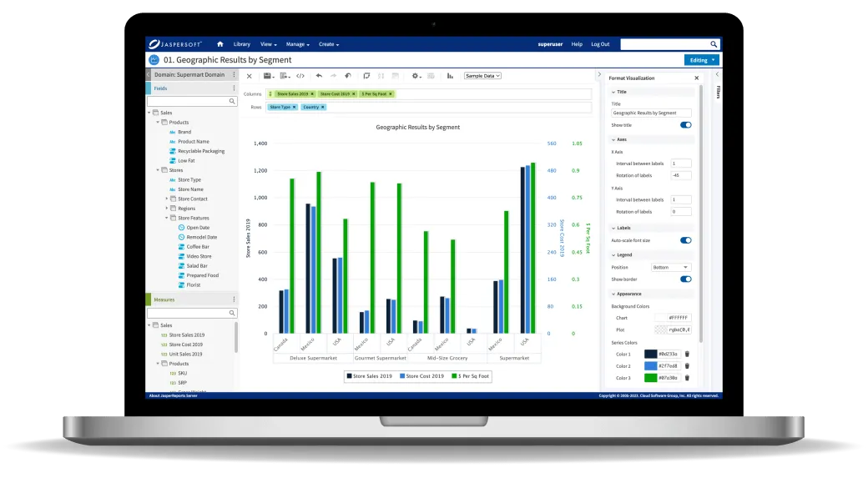Open the Create menu
868x478 pixels.
(x=329, y=44)
